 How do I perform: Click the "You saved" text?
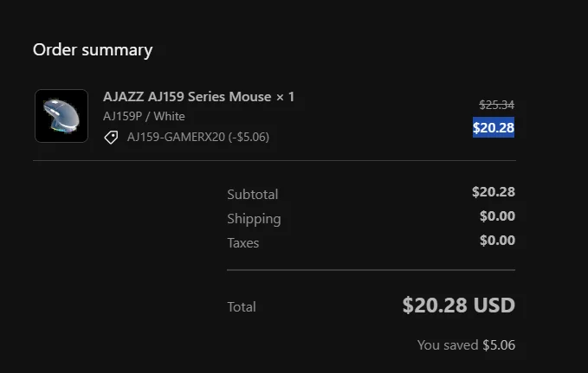point(448,344)
